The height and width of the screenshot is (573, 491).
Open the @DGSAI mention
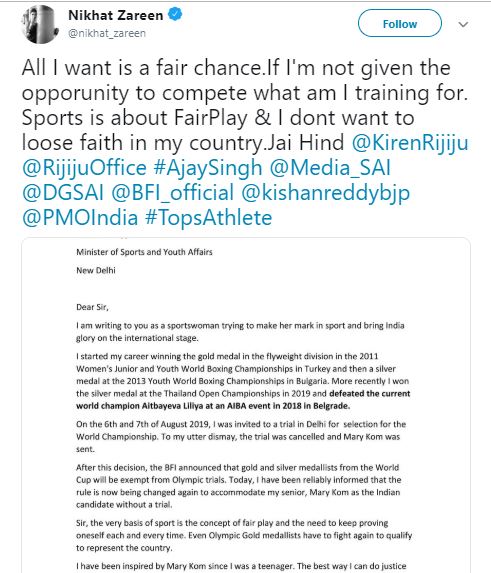(x=63, y=193)
